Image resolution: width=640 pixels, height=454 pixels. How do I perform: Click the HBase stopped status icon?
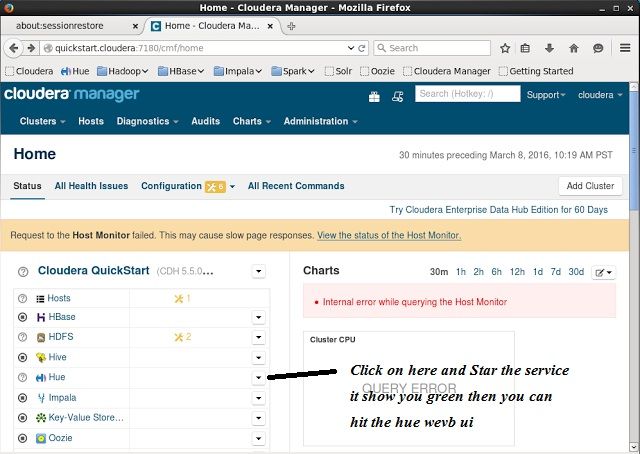tap(22, 317)
